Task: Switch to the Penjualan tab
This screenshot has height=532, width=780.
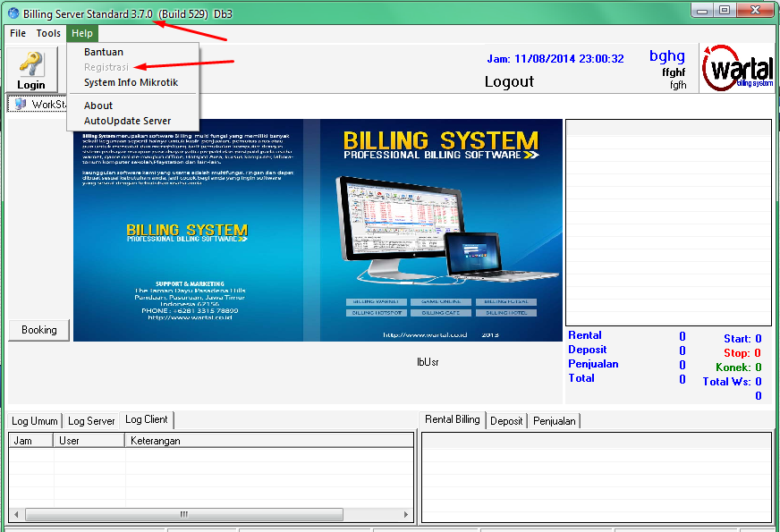Action: (x=555, y=421)
